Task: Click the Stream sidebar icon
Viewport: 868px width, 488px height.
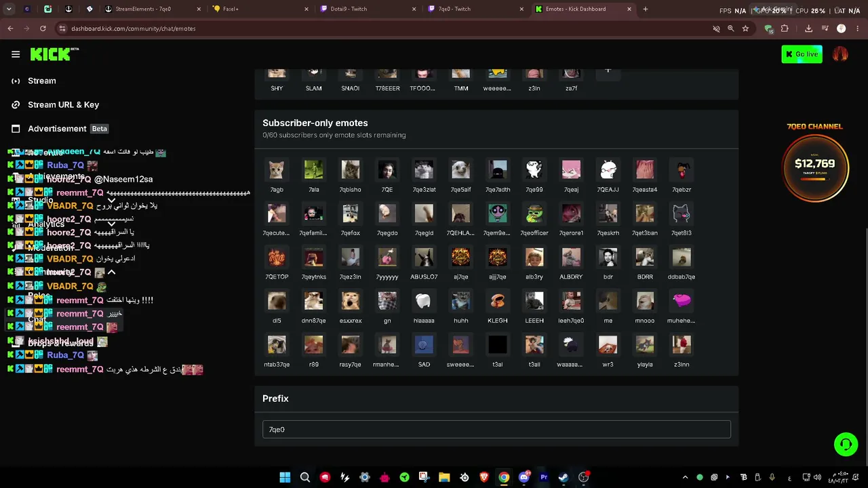Action: pos(16,81)
